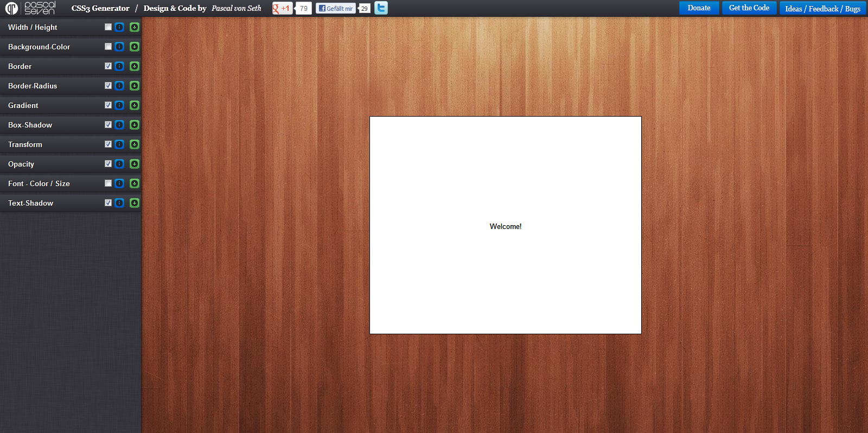Click the Text-Shadow info icon
Viewport: 868px width, 433px height.
119,203
